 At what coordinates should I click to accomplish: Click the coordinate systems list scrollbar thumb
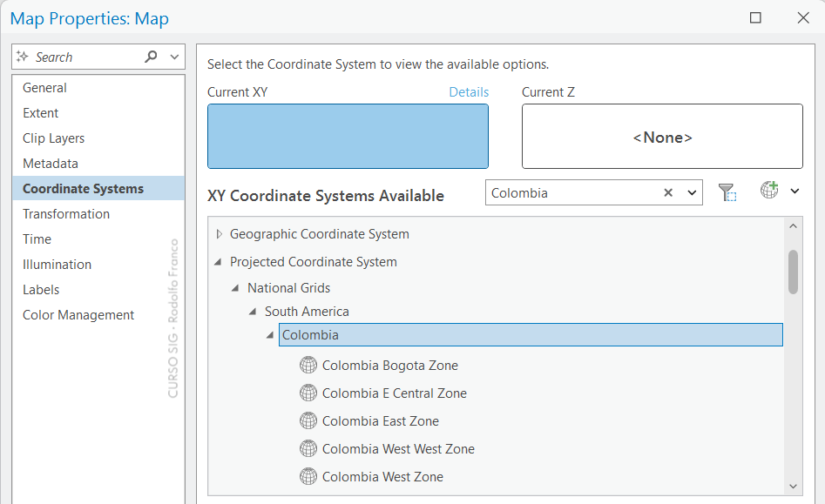pyautogui.click(x=793, y=272)
